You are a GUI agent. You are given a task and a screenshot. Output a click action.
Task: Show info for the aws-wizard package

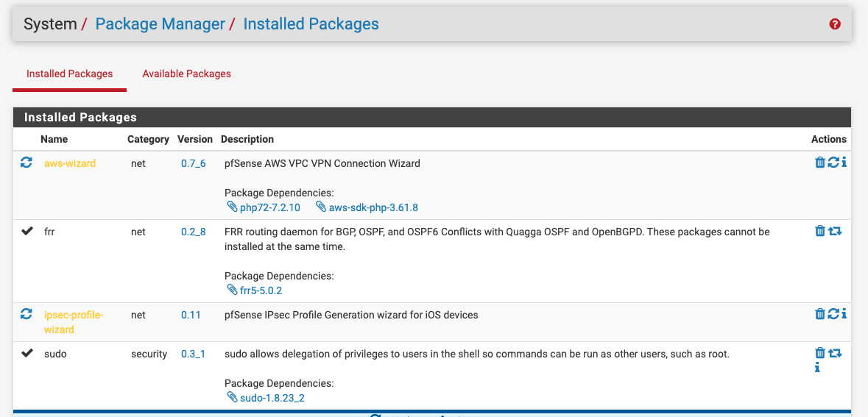coord(844,163)
